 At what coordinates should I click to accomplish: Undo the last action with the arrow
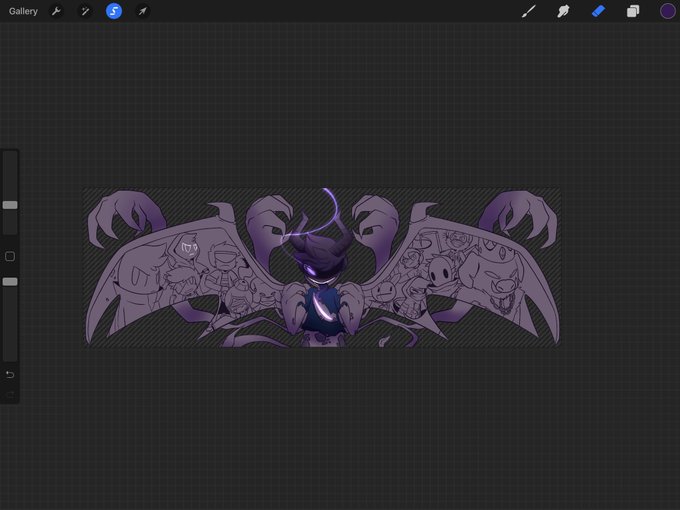(10, 374)
